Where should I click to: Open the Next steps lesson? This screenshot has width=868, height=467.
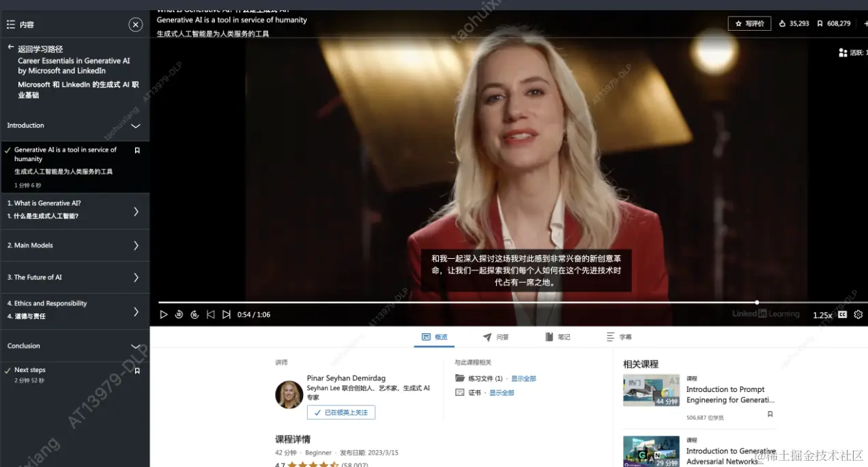pyautogui.click(x=30, y=370)
